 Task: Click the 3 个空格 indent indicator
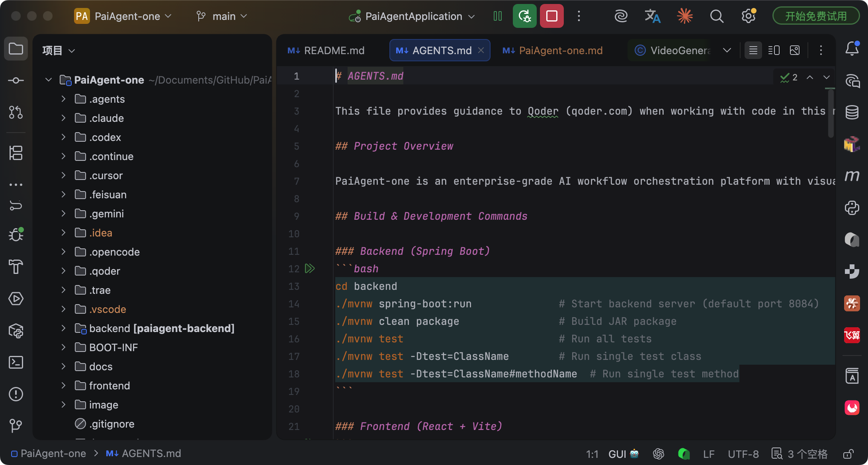point(800,454)
